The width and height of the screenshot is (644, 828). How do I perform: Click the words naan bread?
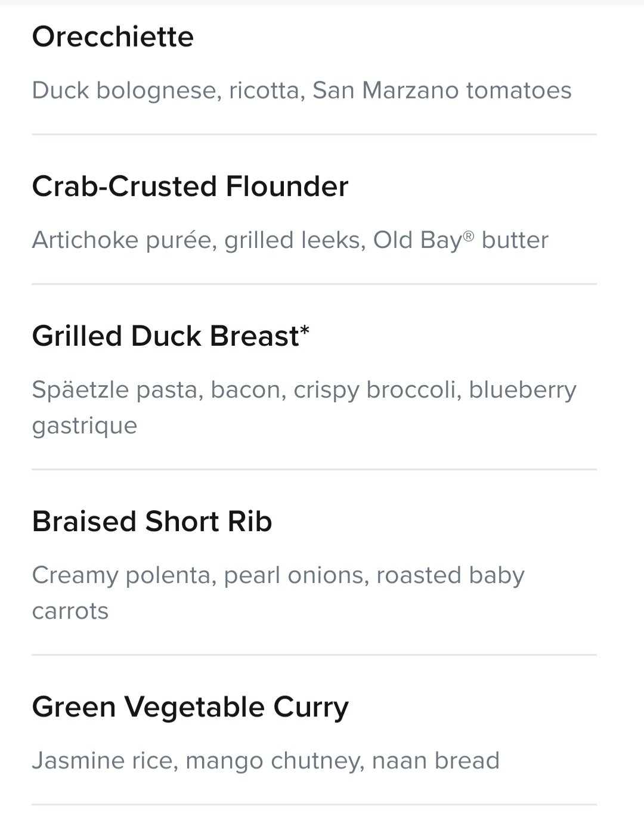click(x=435, y=761)
